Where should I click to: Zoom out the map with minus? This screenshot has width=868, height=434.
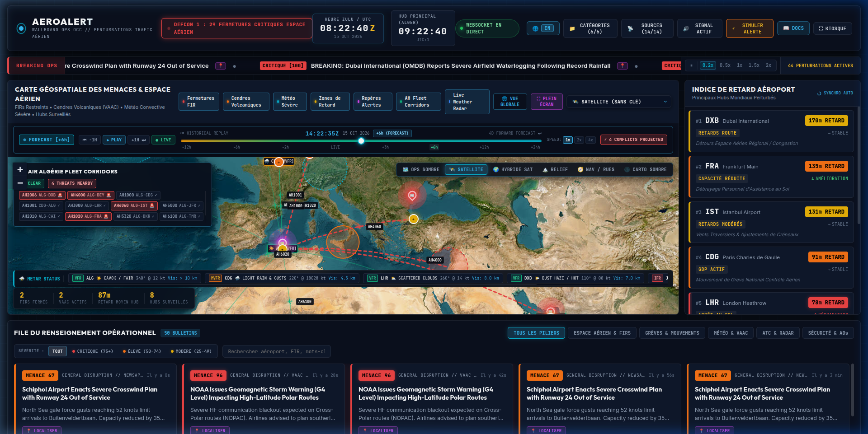tap(20, 183)
